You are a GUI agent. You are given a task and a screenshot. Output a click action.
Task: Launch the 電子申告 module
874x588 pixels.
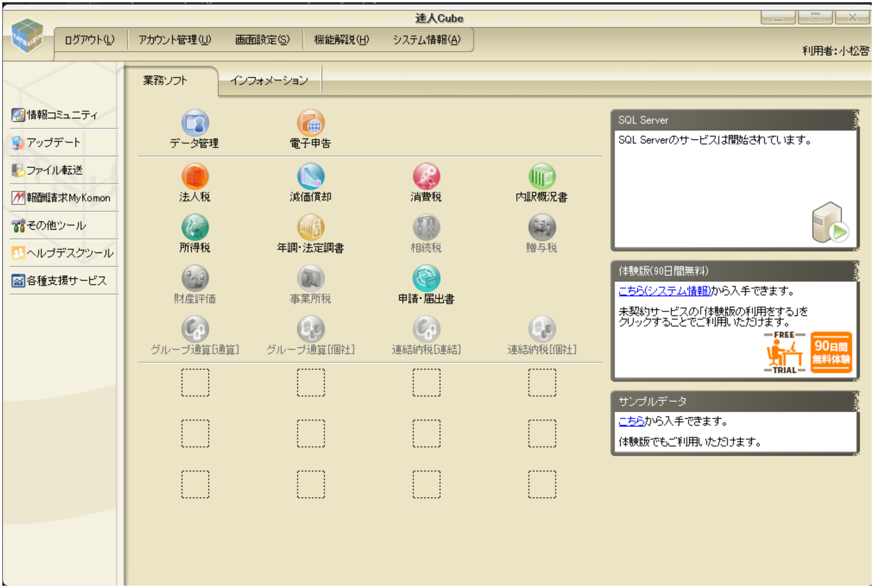(311, 123)
